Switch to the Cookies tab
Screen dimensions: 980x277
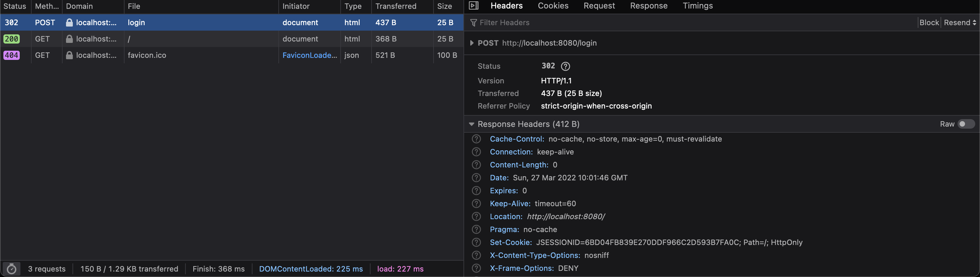(553, 6)
